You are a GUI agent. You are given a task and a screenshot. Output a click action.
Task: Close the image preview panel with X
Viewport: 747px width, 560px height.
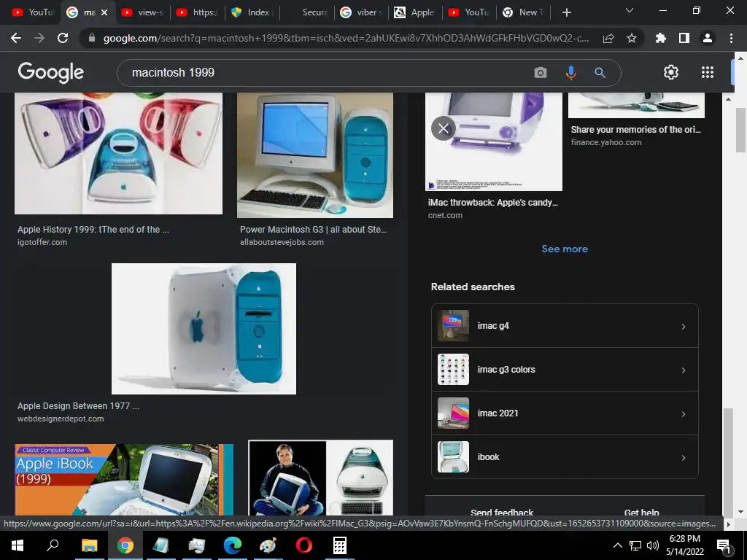[x=443, y=128]
